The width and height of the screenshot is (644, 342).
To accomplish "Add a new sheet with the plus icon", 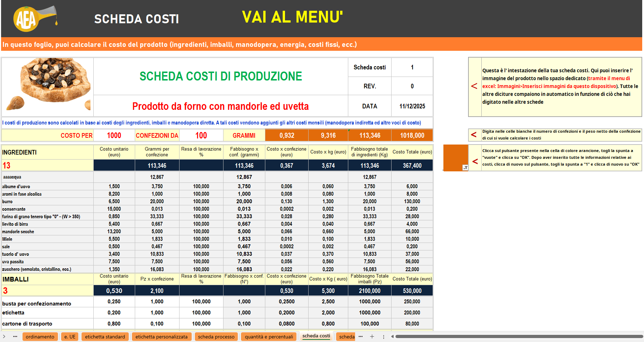I will (x=372, y=337).
